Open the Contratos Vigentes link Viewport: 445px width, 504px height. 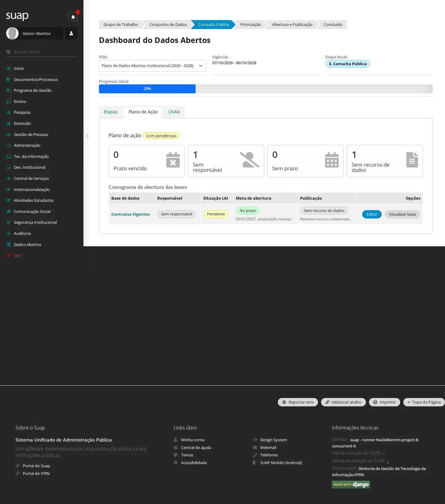[x=130, y=214]
